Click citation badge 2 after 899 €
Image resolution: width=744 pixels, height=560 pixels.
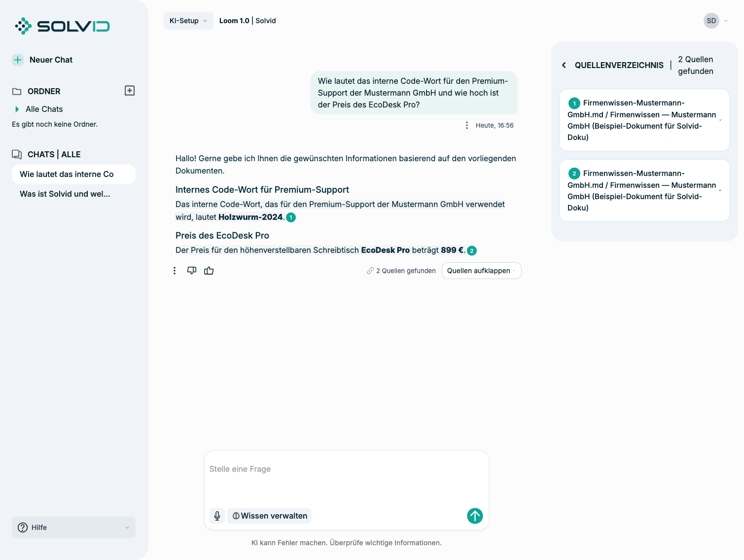coord(472,250)
